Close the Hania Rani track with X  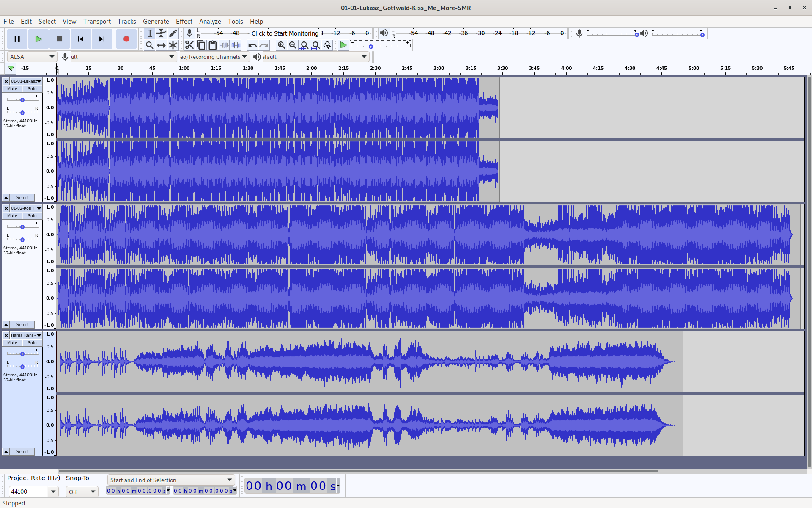[6, 335]
